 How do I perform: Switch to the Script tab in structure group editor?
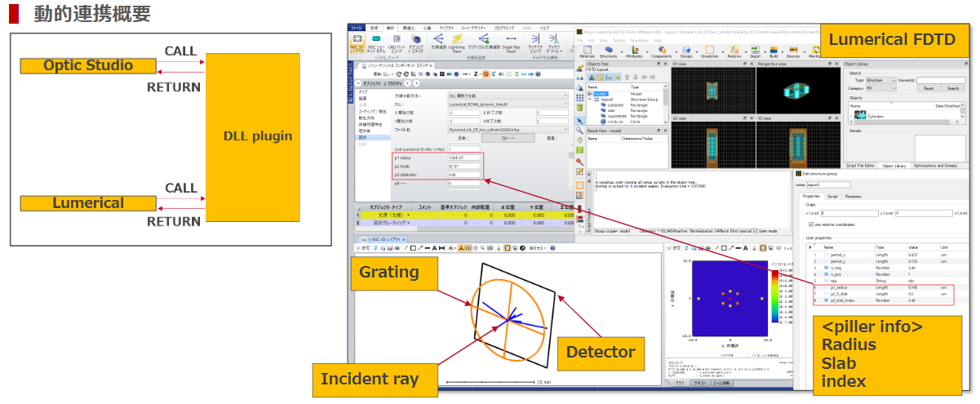[832, 197]
